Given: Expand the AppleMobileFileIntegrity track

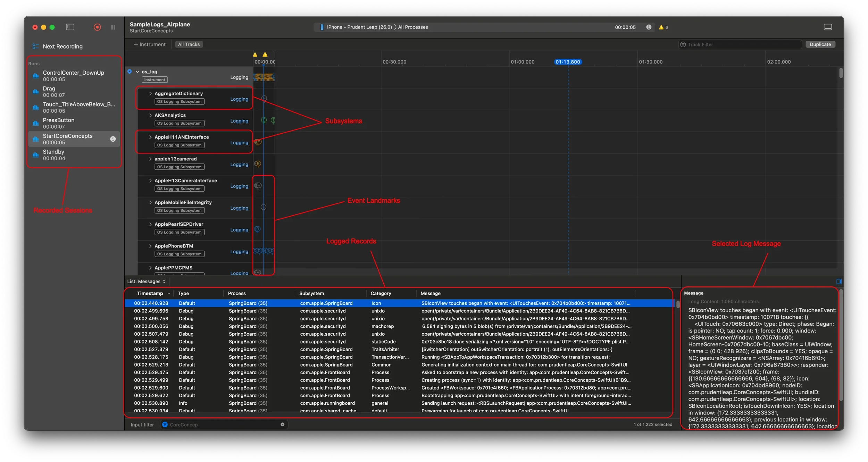Looking at the screenshot, I should coord(150,202).
